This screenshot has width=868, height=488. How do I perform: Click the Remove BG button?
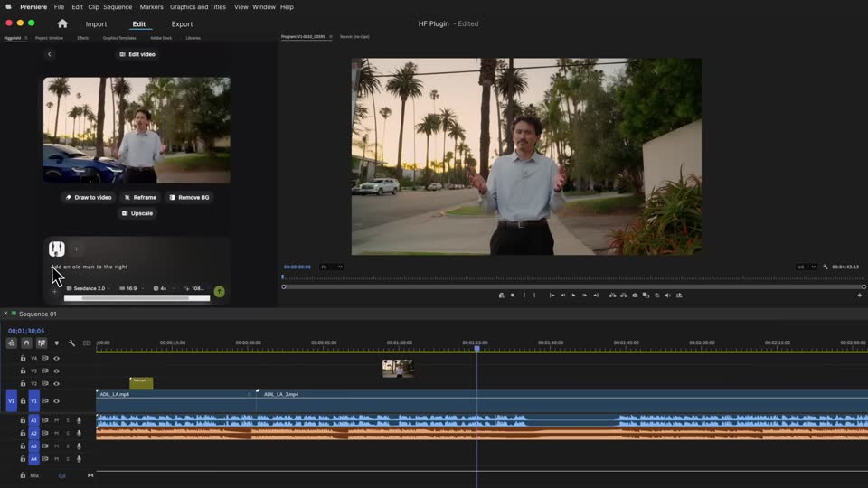click(x=189, y=198)
